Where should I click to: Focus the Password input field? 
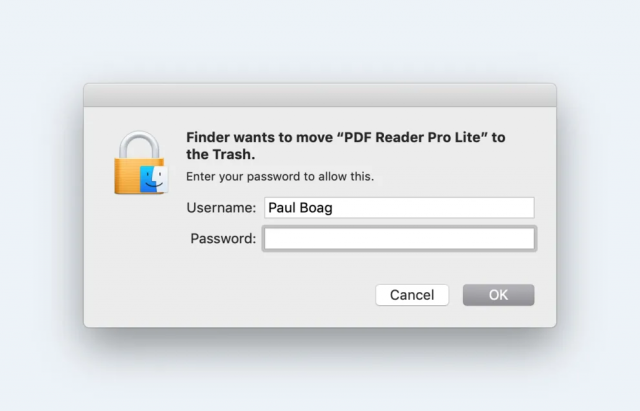399,239
